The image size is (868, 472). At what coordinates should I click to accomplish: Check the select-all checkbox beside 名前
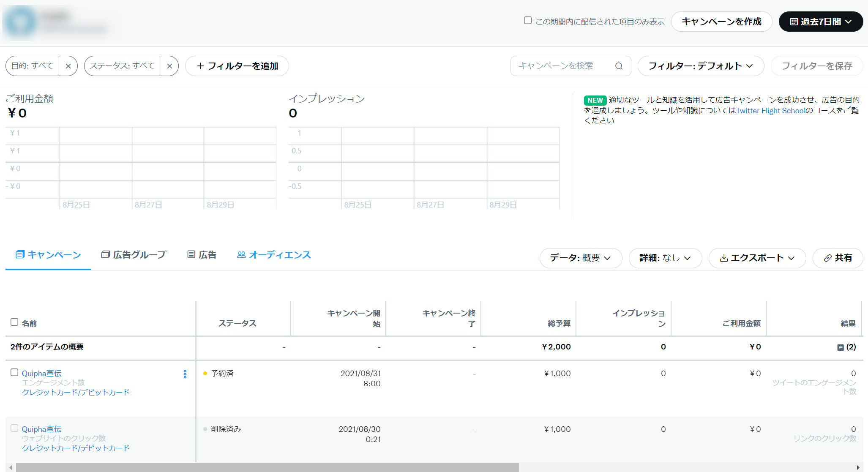14,322
